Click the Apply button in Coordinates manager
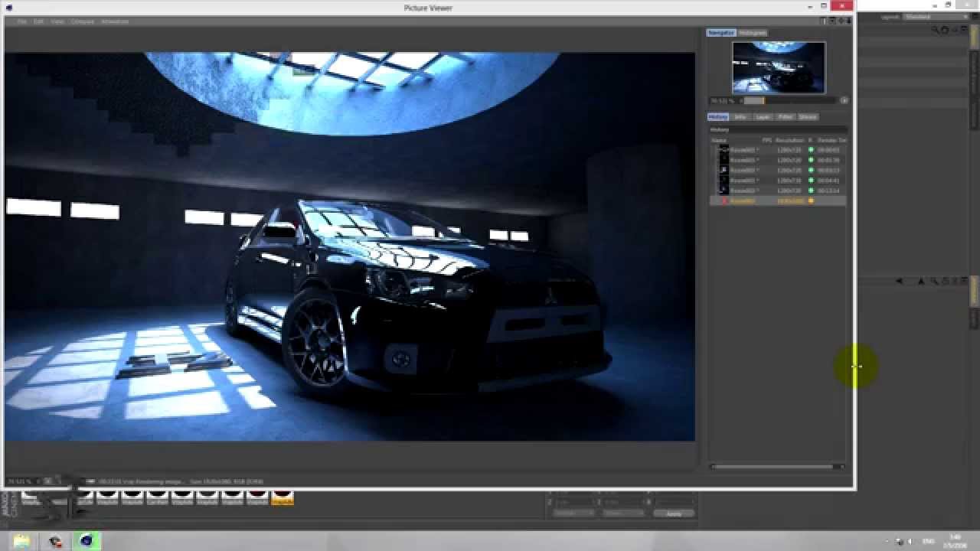This screenshot has width=980, height=551. (673, 514)
